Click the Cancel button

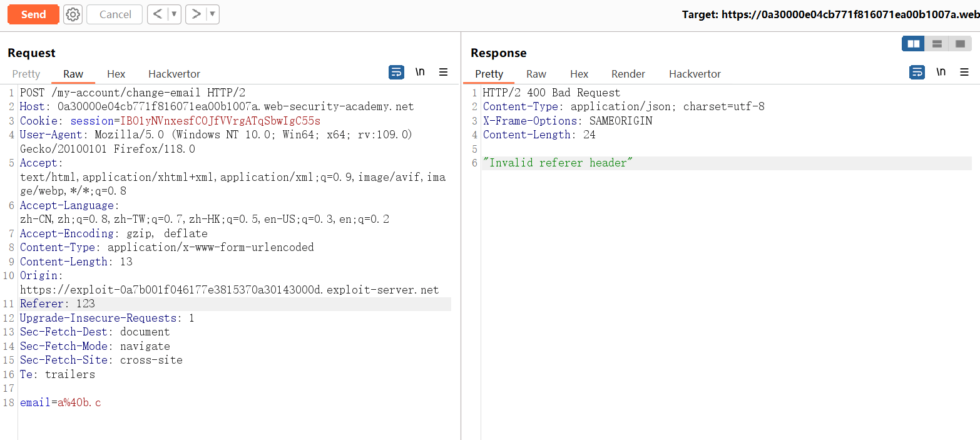[115, 14]
